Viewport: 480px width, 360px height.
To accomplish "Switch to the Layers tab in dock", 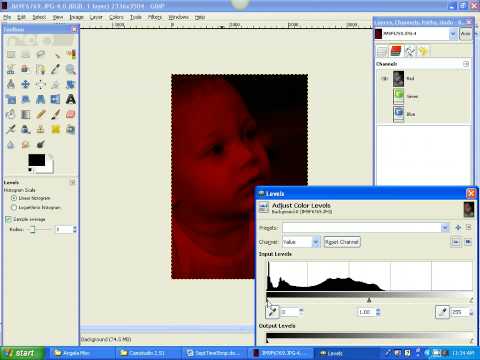I will tap(382, 51).
